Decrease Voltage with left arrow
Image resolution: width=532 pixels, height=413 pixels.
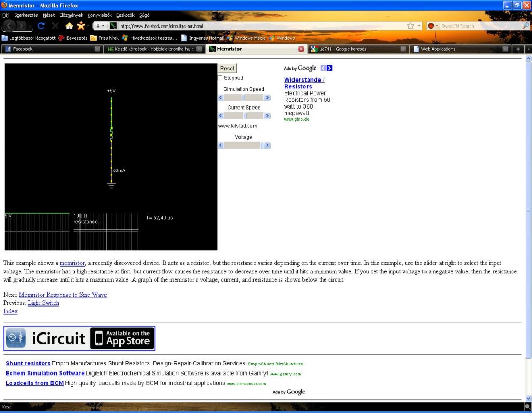point(220,145)
